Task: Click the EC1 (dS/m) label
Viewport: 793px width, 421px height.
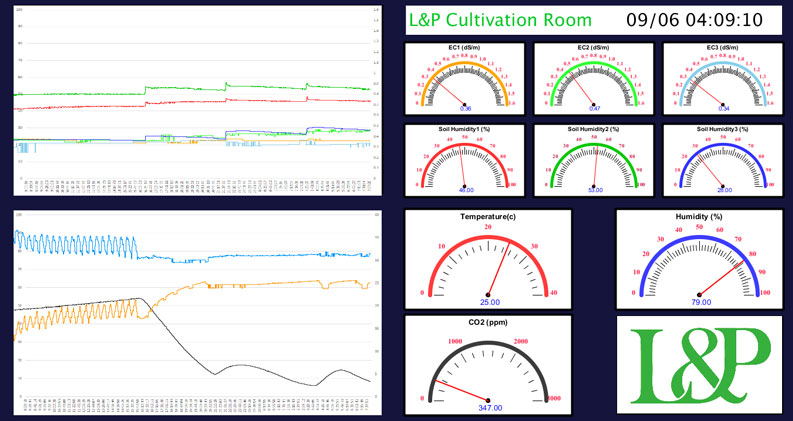Action: click(464, 48)
